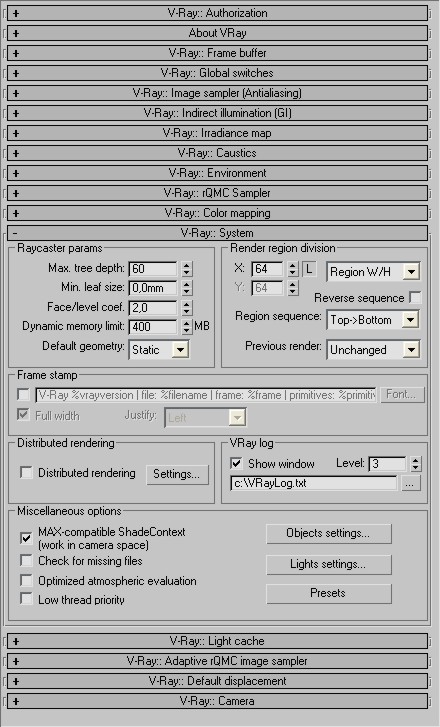Expand V-Ray:: Image sampler (Antialiasing) rollout
The height and width of the screenshot is (727, 440).
[217, 93]
